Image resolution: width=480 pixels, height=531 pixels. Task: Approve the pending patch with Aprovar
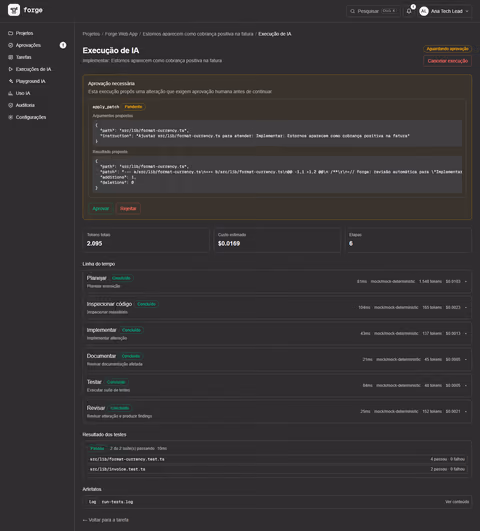101,208
